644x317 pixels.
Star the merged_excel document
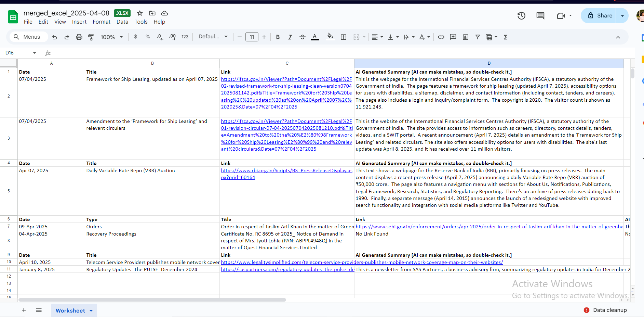coord(140,13)
